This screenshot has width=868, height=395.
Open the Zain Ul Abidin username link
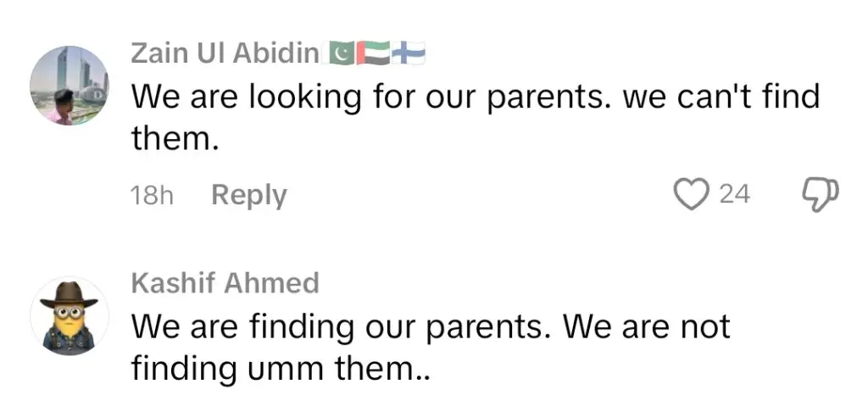225,53
